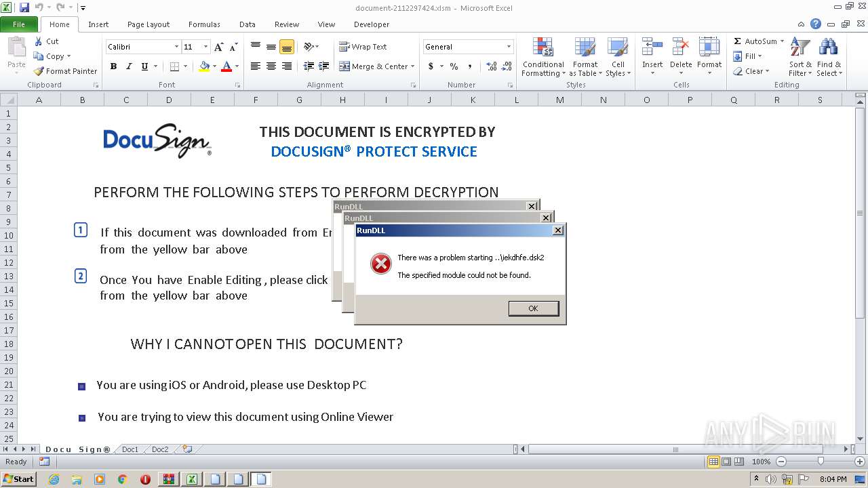The image size is (868, 488).
Task: Toggle Align Text Left
Action: click(x=256, y=66)
